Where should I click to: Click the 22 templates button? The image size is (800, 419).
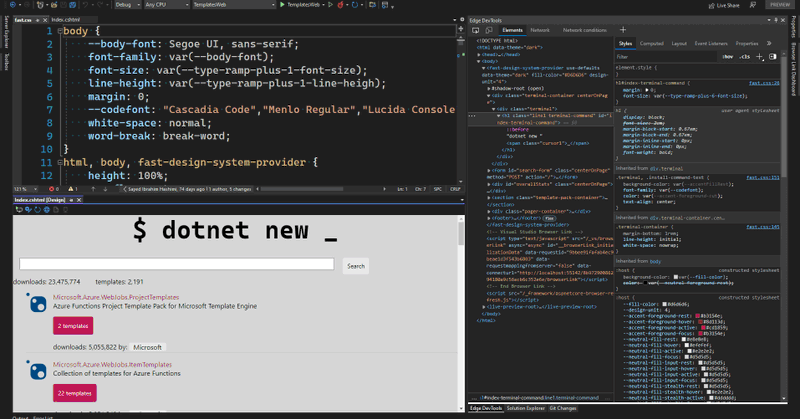click(x=74, y=393)
